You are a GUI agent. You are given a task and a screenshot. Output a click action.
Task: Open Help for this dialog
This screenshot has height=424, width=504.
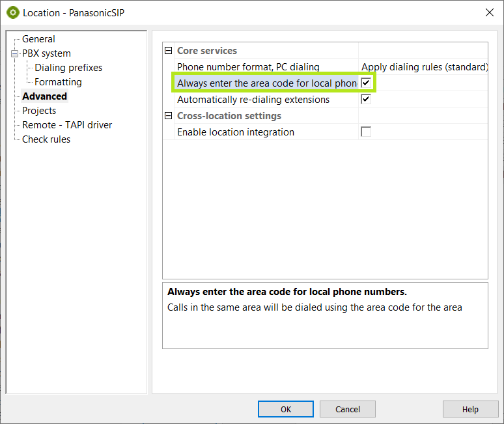pos(470,409)
